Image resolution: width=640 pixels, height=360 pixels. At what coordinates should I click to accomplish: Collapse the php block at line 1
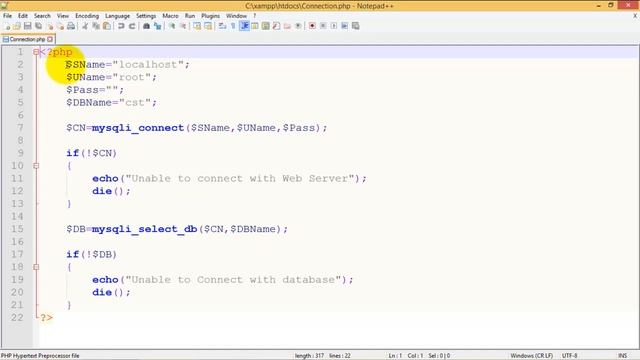(x=36, y=52)
